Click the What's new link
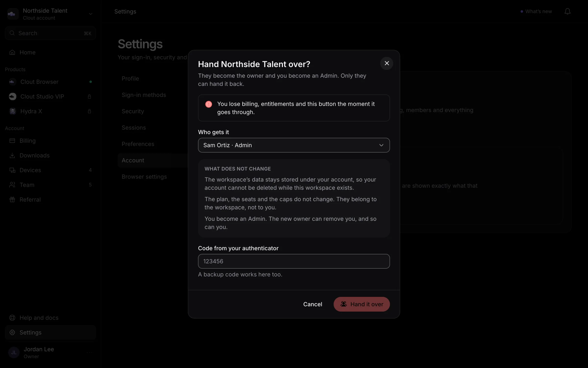 tap(536, 12)
